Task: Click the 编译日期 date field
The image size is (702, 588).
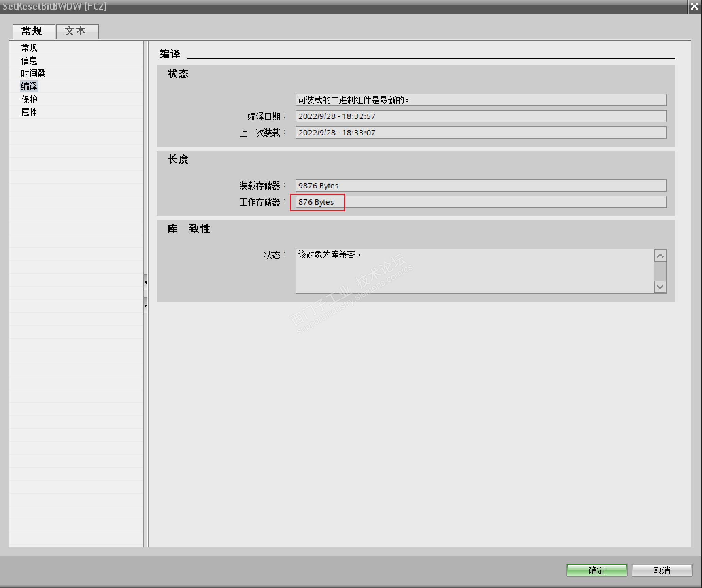Action: 480,116
